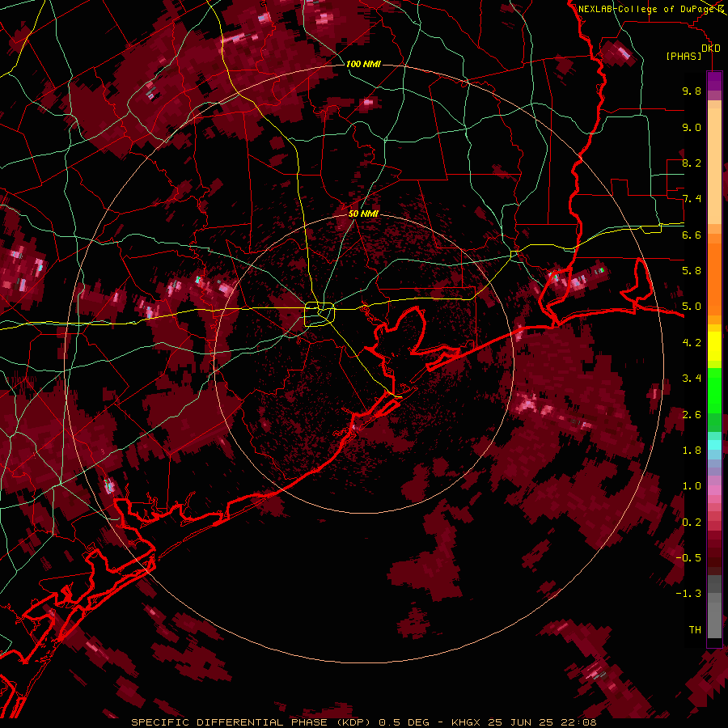Click the 5.8 value on the color scale
This screenshot has height=728, width=728.
(x=692, y=271)
